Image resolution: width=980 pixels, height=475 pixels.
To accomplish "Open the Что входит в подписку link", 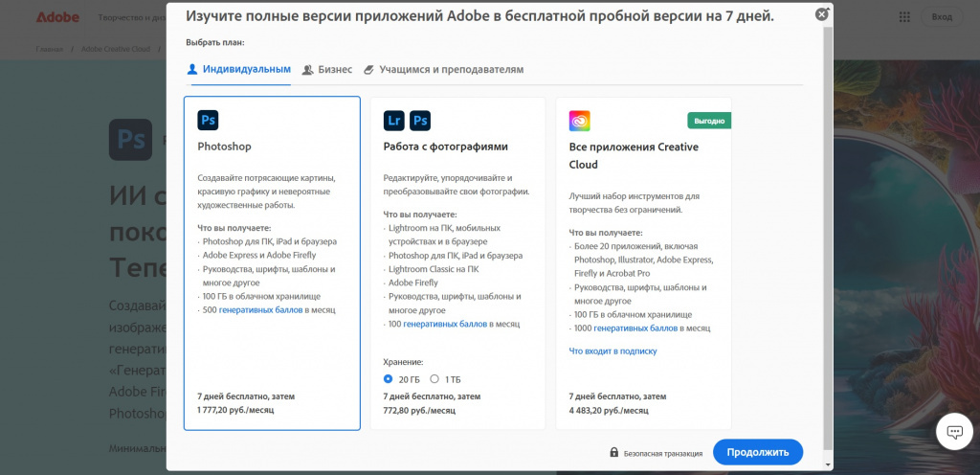I will 612,351.
